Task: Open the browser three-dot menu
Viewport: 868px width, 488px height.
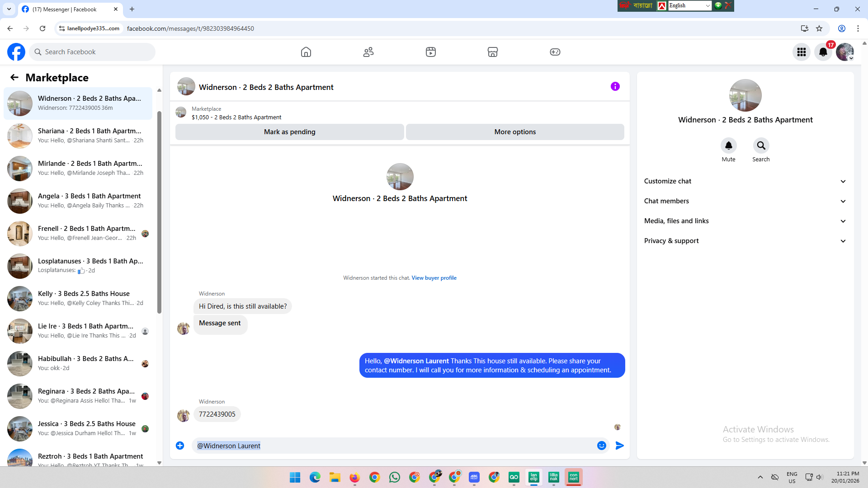Action: pos(858,28)
